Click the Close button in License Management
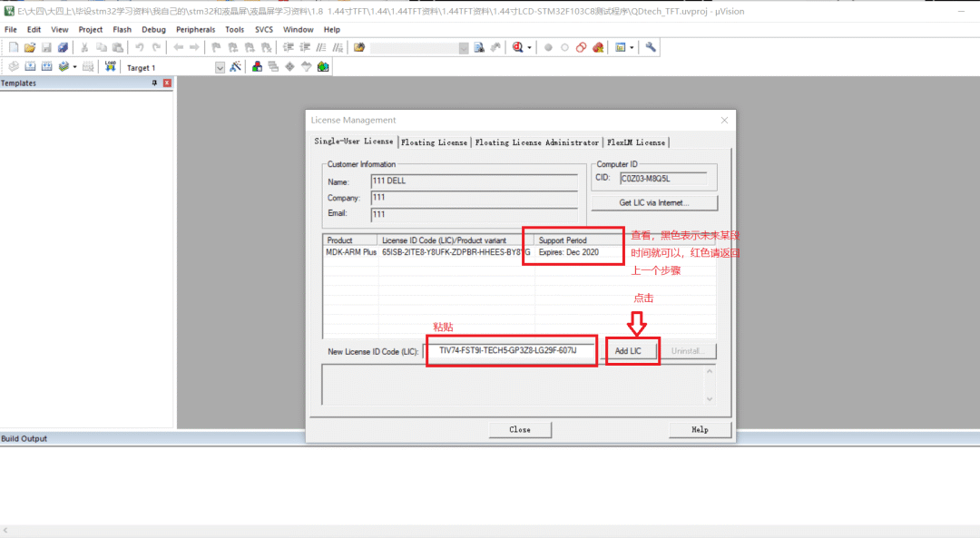This screenshot has height=538, width=980. (520, 430)
